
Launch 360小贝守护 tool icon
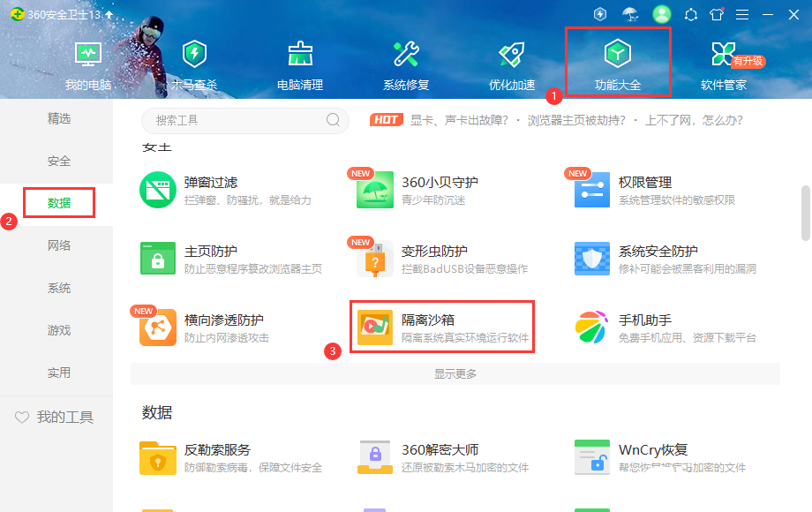(x=375, y=190)
